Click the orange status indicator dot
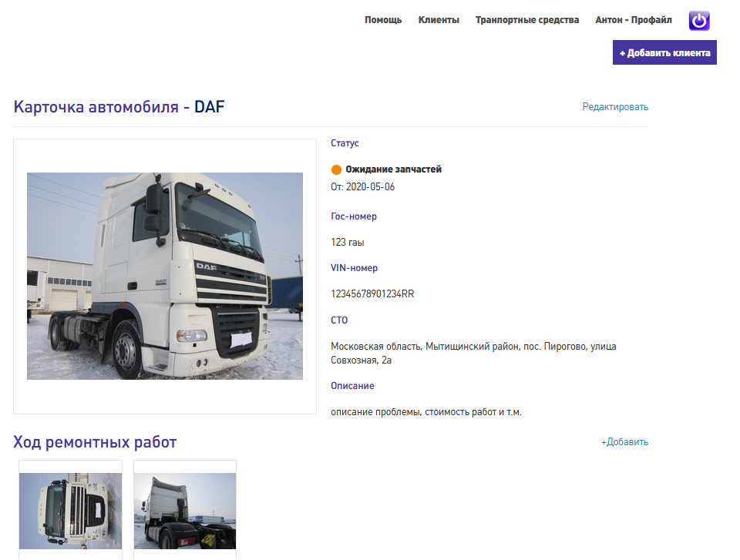 coord(336,169)
